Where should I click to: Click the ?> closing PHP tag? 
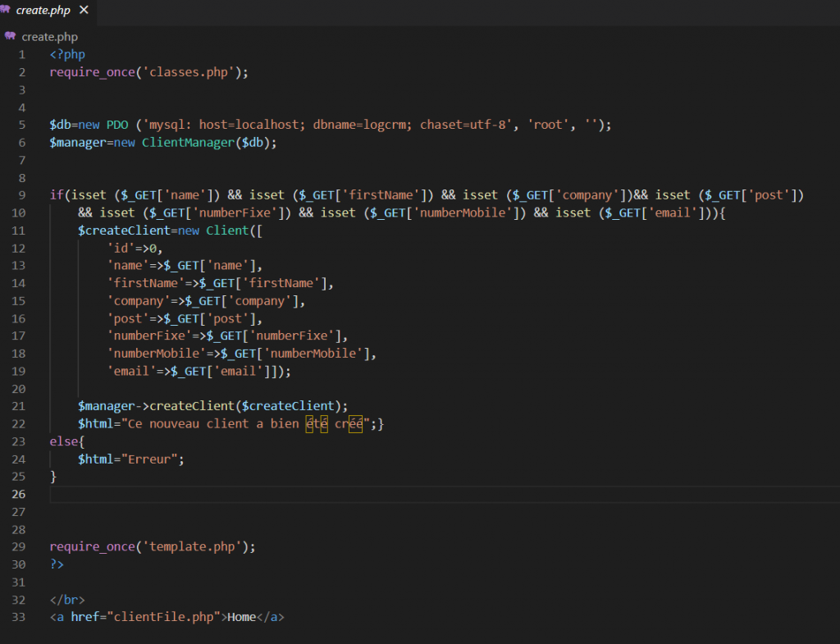pyautogui.click(x=57, y=564)
